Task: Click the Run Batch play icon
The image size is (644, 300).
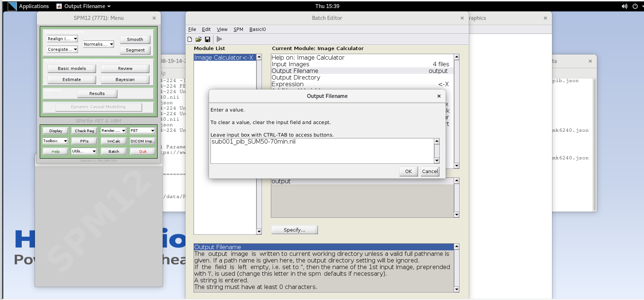Action: (219, 39)
